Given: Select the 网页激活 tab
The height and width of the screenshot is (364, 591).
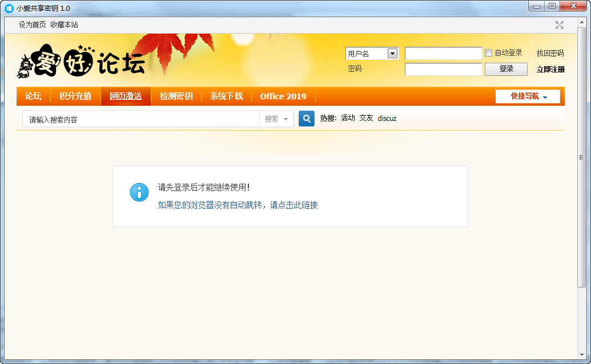Looking at the screenshot, I should [x=126, y=96].
